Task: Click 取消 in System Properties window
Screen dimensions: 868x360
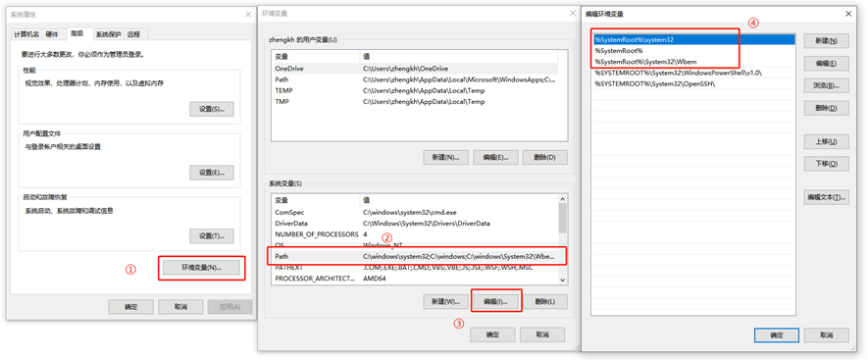Action: [180, 307]
